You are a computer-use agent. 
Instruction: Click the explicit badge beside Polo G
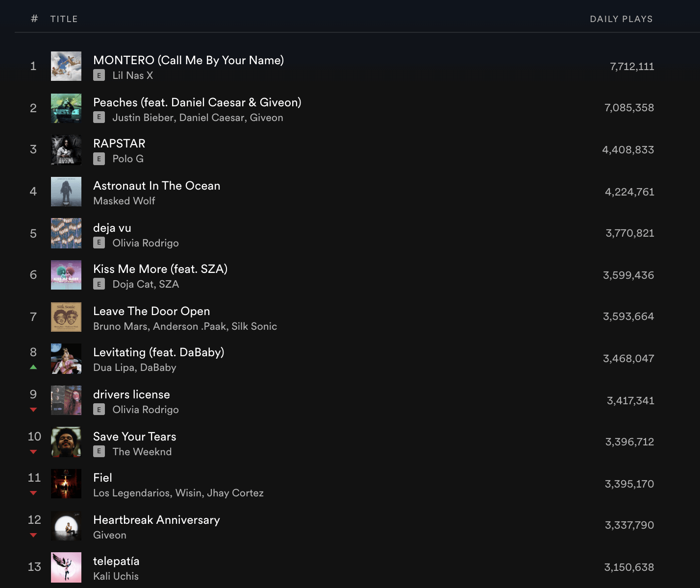[99, 159]
